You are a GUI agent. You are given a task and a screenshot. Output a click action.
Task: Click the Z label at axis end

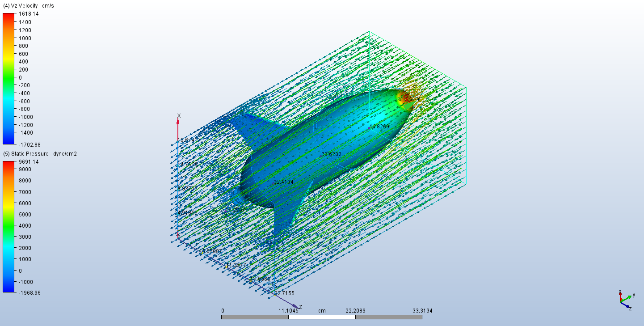[300, 307]
